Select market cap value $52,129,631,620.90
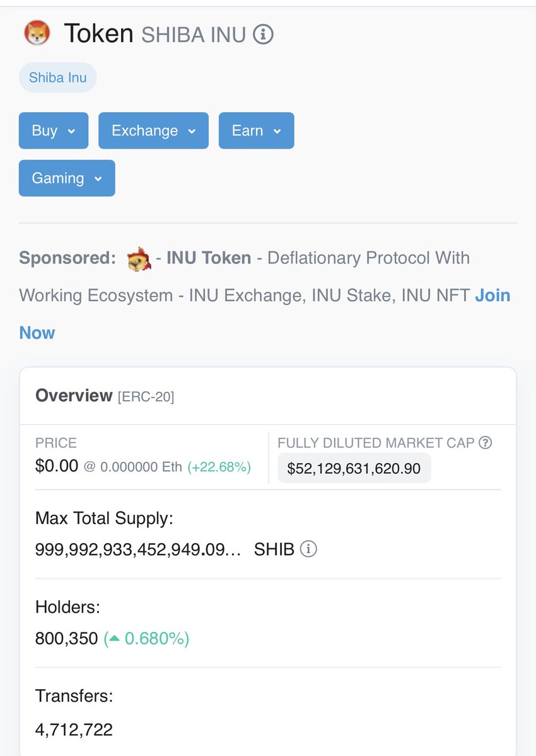Image resolution: width=536 pixels, height=756 pixels. (354, 469)
